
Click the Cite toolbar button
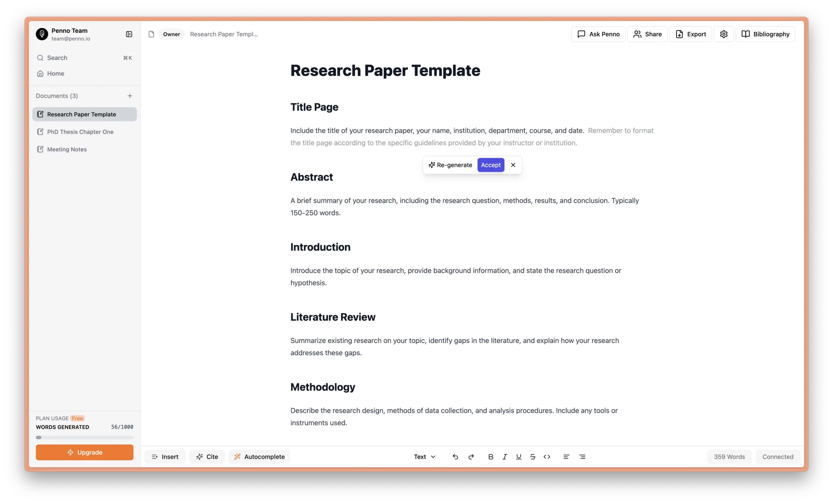tap(207, 457)
